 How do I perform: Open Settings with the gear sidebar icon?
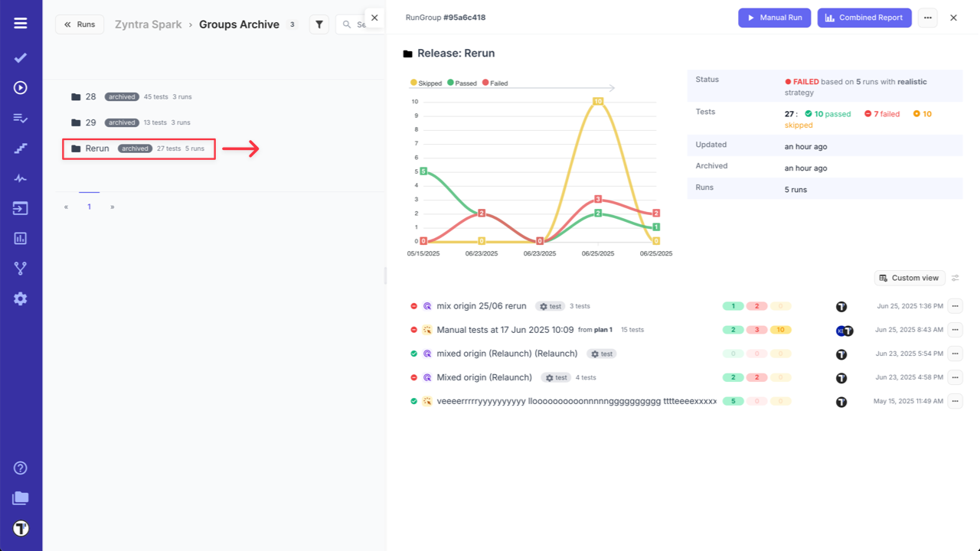click(20, 298)
